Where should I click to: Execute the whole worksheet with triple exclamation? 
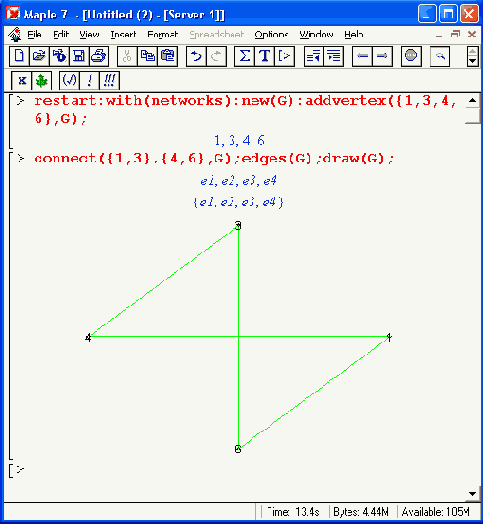(109, 81)
